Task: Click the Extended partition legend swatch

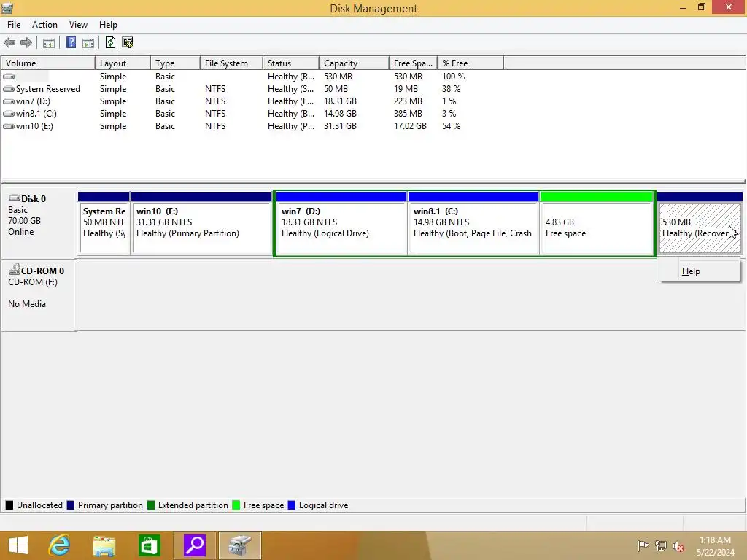Action: tap(151, 505)
